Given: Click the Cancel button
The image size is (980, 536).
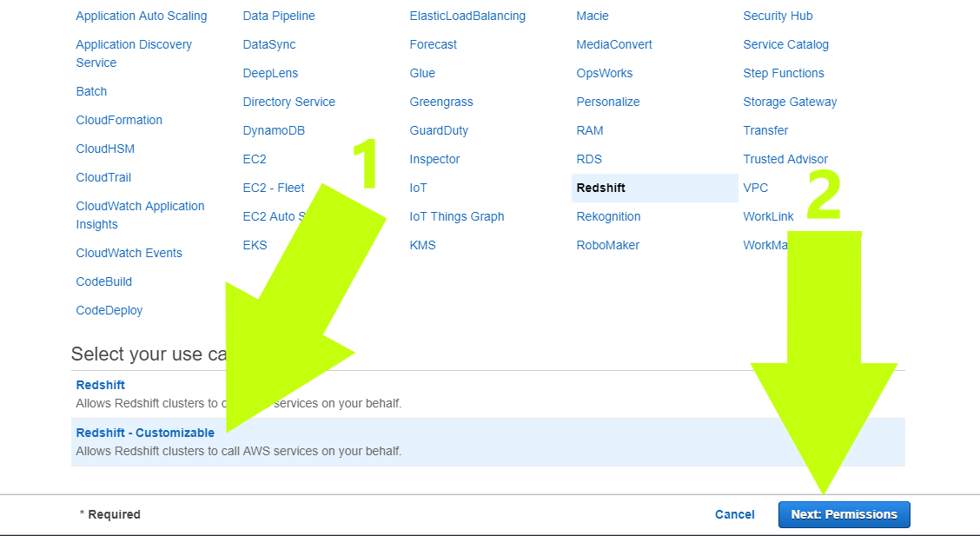Looking at the screenshot, I should click(x=734, y=514).
